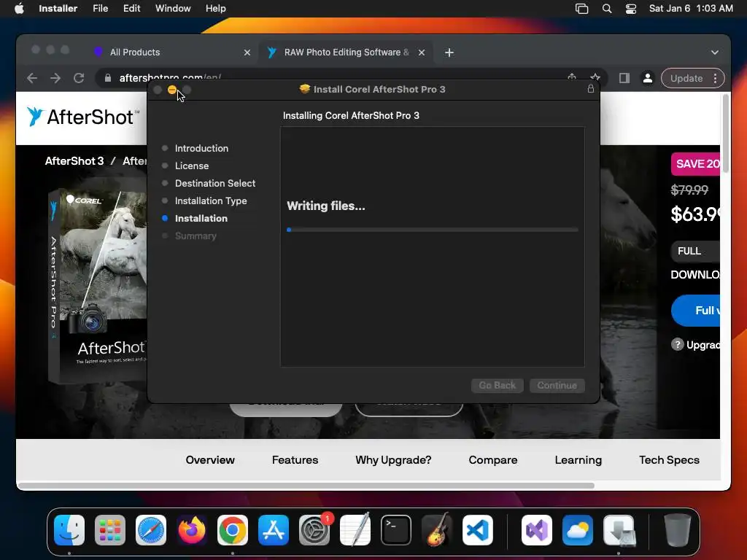The width and height of the screenshot is (747, 560).
Task: Toggle the browser side panel
Action: [x=624, y=78]
